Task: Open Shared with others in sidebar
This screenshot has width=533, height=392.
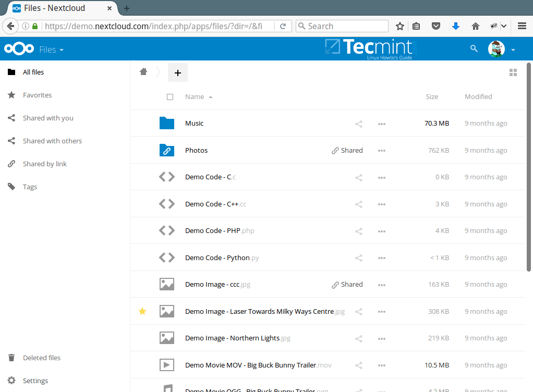Action: 52,141
